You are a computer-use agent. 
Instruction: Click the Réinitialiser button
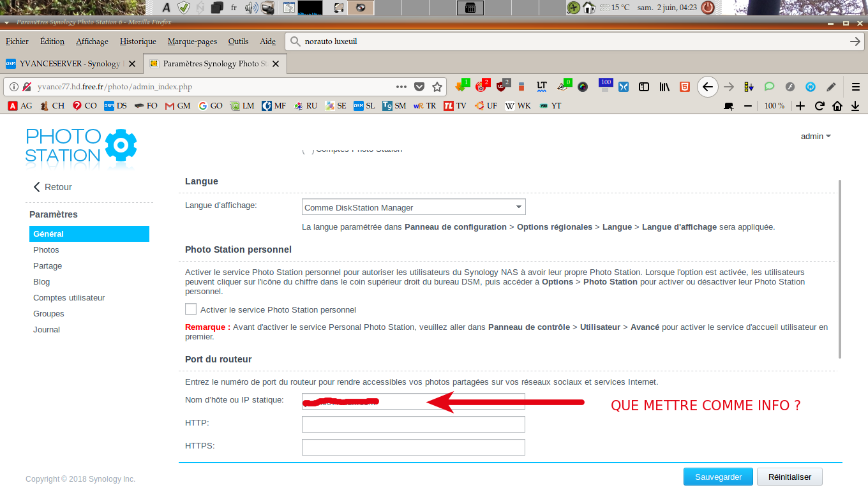(x=789, y=477)
